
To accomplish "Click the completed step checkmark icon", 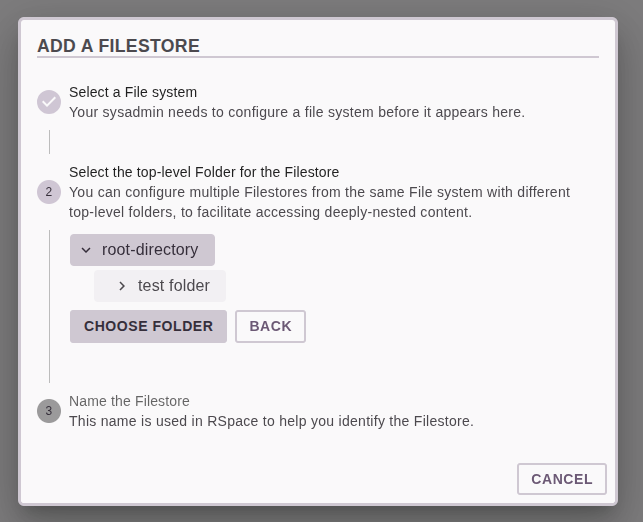I will click(49, 102).
